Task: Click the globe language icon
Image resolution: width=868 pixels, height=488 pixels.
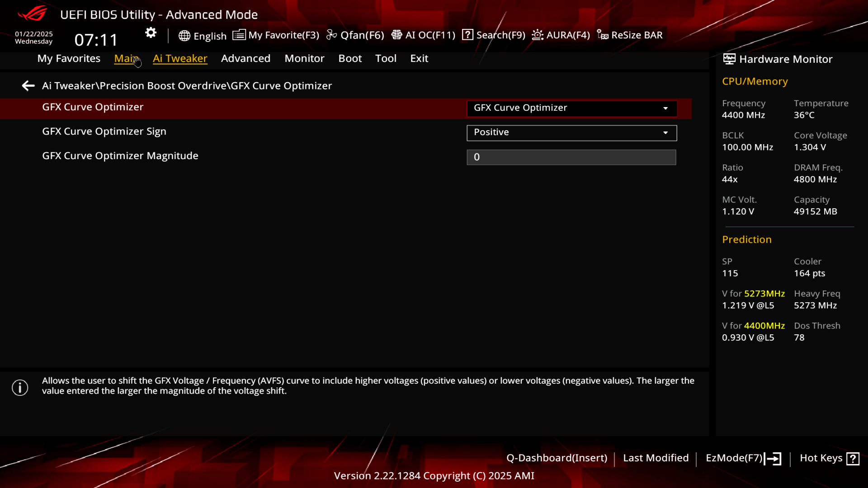Action: coord(184,36)
